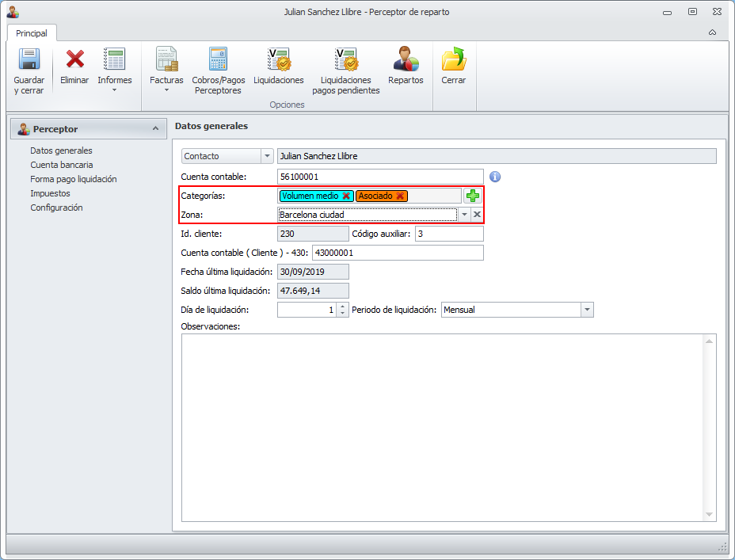Open Liquidaciones pagos pendientes icon

click(346, 60)
